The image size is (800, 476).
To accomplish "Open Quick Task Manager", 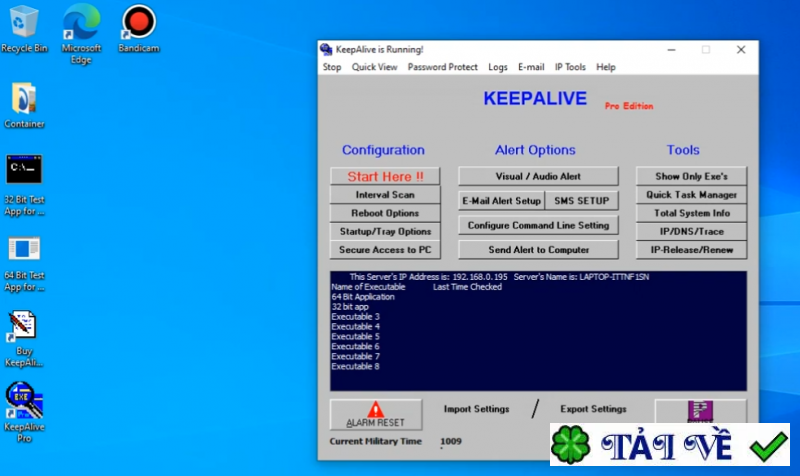I will (691, 194).
